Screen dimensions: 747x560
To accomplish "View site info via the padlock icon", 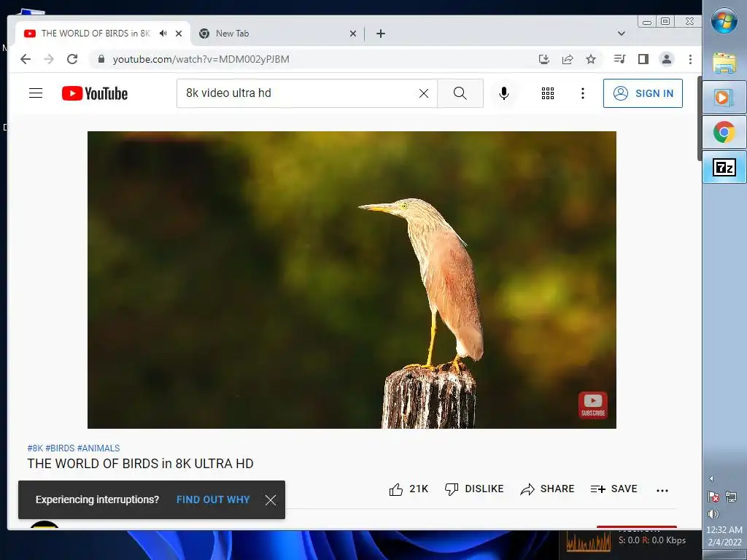I will [101, 59].
